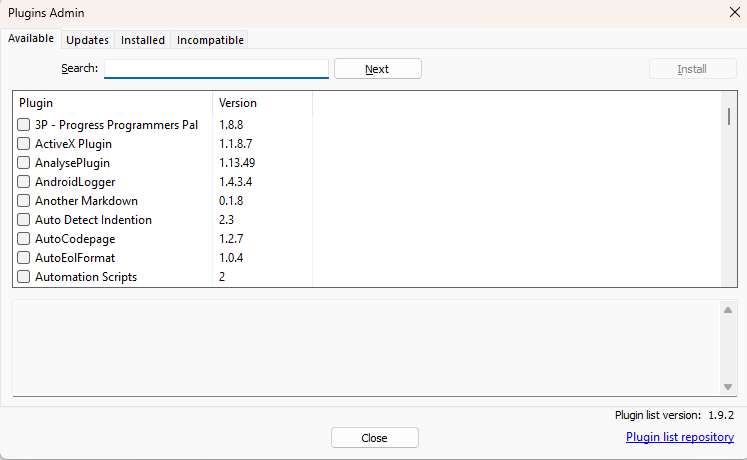Screen dimensions: 747x460
Task: Select the Available tab
Action: (x=31, y=39)
